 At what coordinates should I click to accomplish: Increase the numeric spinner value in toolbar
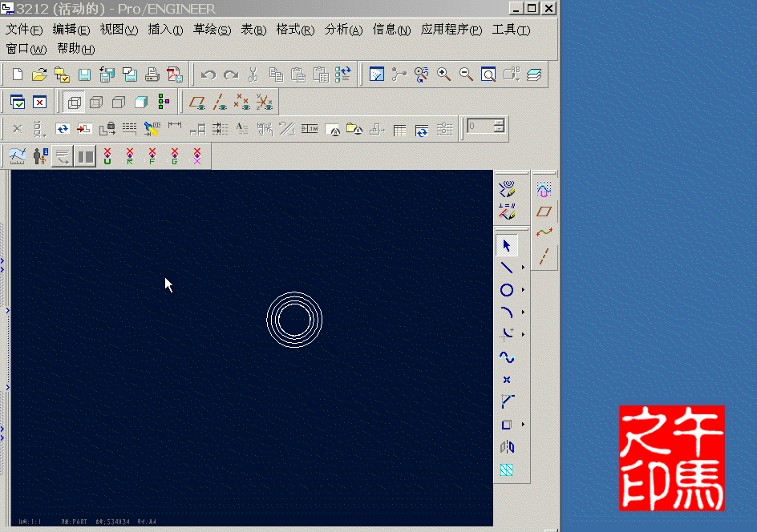point(500,123)
